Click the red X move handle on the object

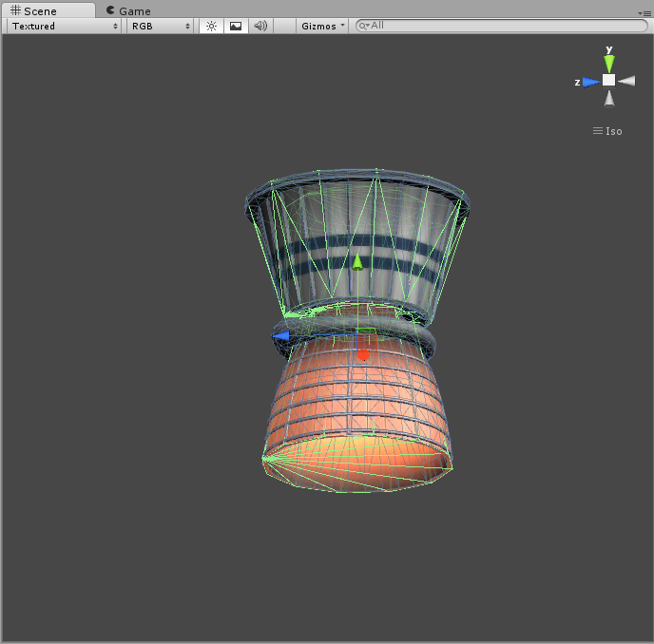pyautogui.click(x=364, y=355)
